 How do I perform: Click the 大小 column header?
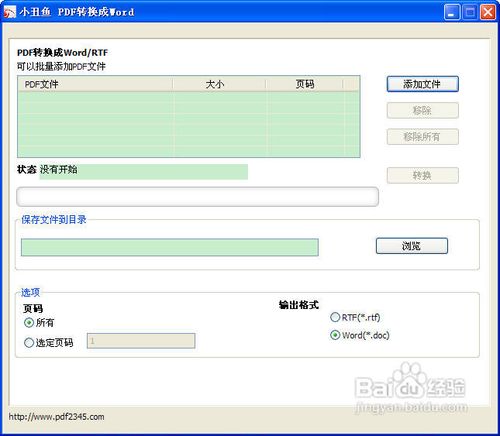tap(219, 84)
